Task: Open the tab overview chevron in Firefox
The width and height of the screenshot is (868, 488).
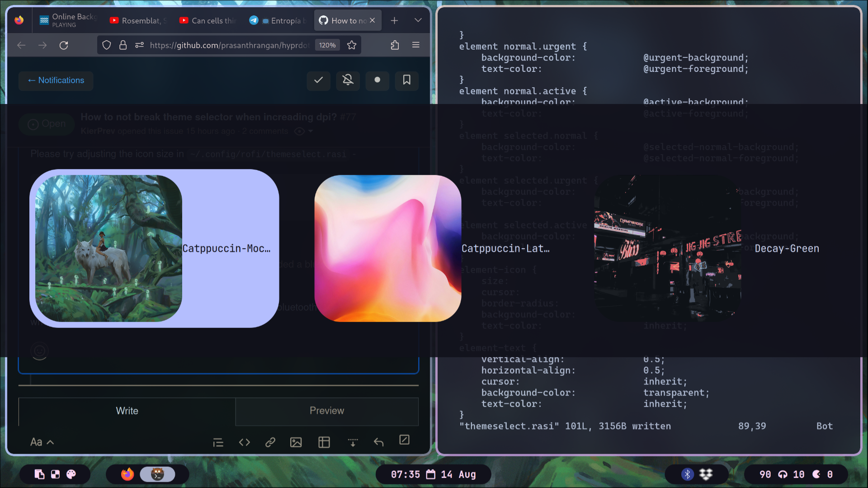Action: pos(418,20)
